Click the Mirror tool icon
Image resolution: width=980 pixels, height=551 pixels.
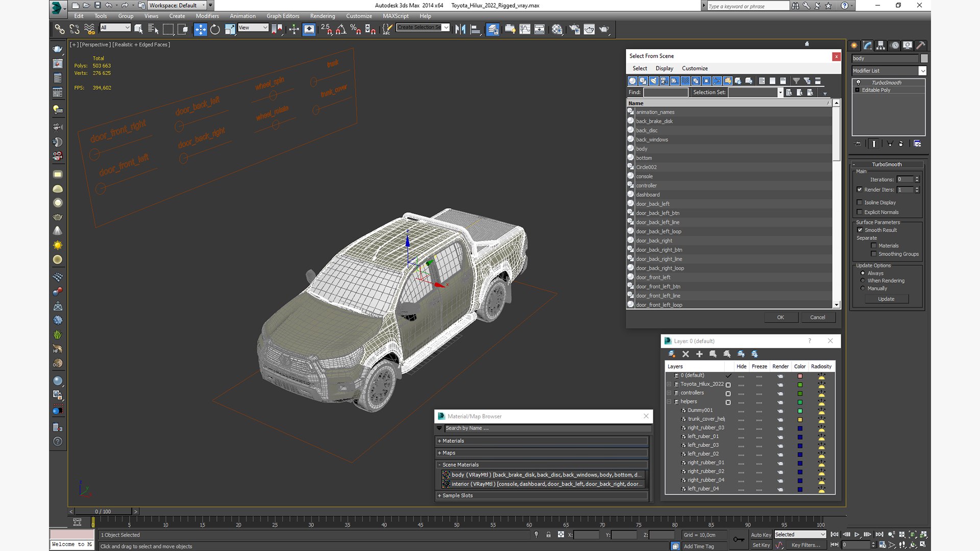click(460, 30)
